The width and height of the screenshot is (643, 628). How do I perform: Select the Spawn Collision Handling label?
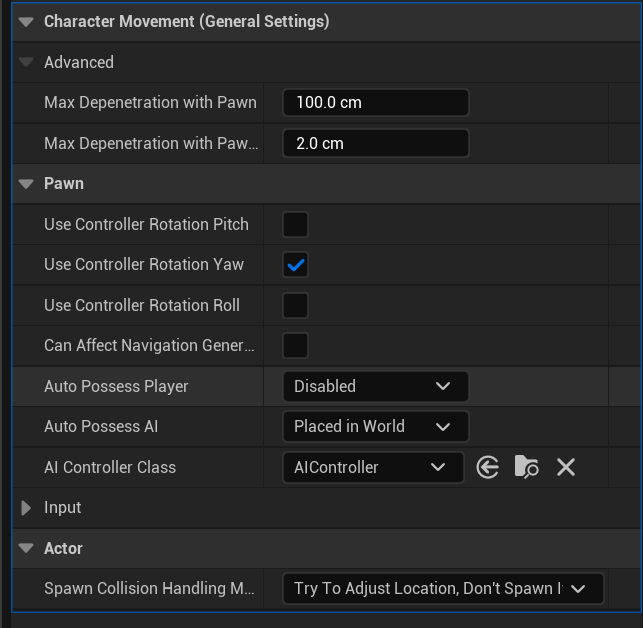pos(149,589)
